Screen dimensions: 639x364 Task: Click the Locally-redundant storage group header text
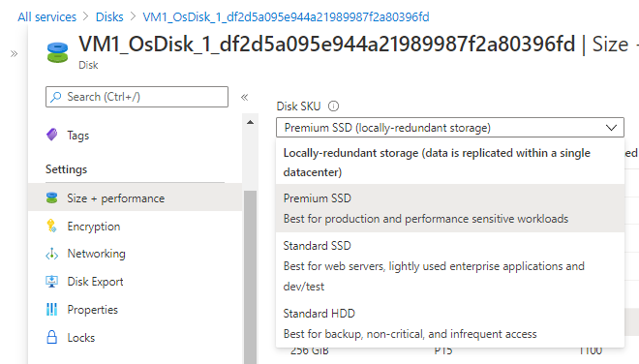(x=437, y=163)
